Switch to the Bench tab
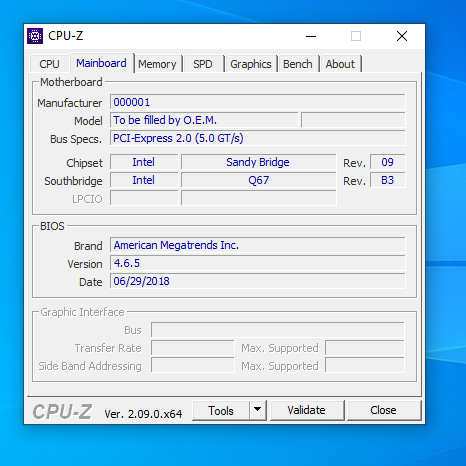This screenshot has height=466, width=466. coord(298,64)
